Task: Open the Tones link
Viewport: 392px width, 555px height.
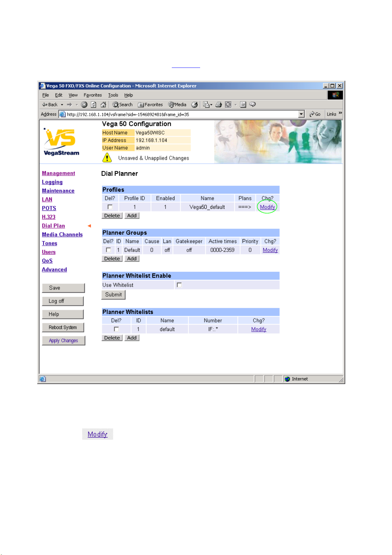Action: (50, 243)
